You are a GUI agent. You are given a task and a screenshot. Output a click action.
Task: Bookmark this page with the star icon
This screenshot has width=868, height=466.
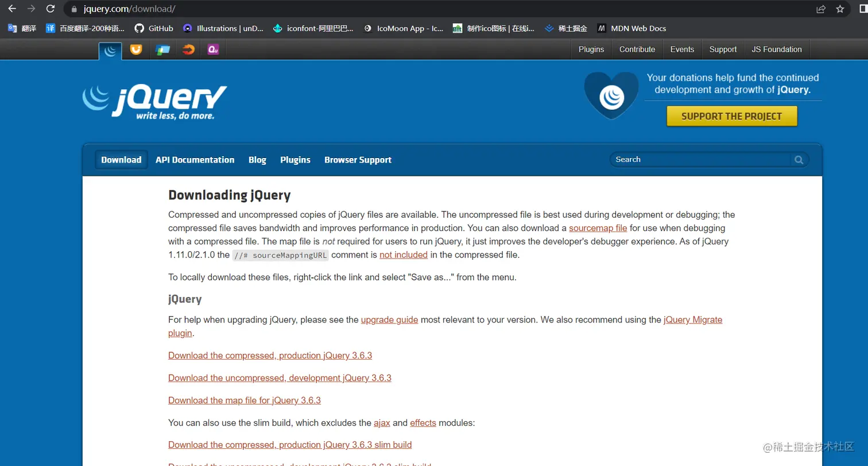click(x=840, y=9)
